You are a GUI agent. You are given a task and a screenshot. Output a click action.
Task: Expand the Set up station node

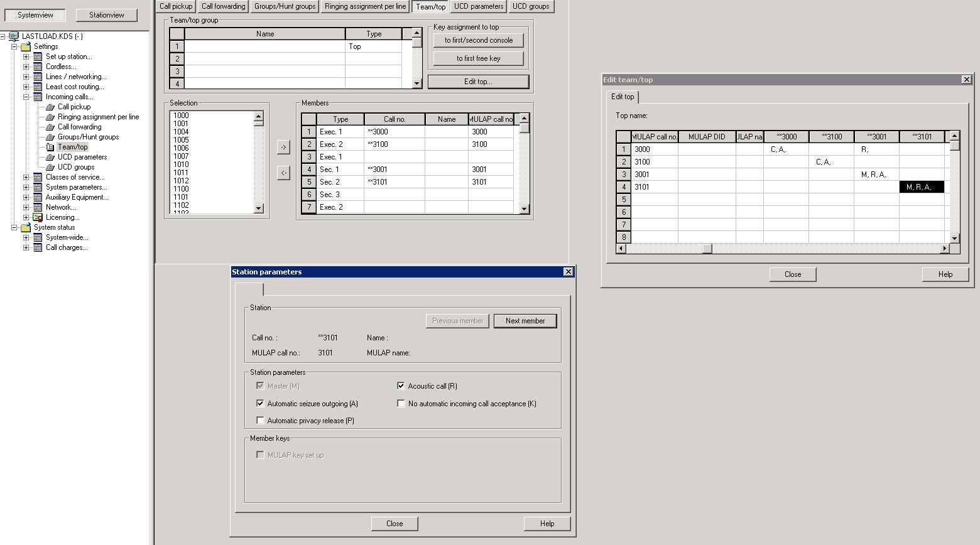[x=26, y=57]
